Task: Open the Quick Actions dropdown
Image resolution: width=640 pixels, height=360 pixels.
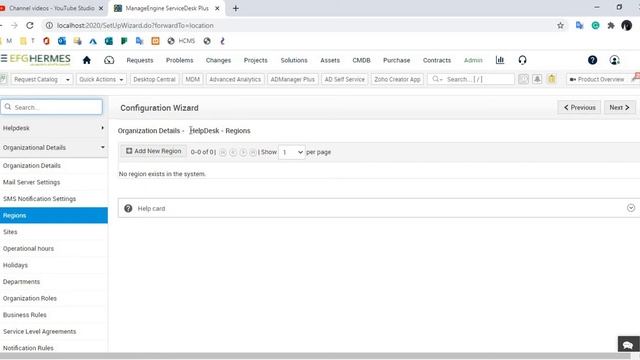Action: coord(101,79)
